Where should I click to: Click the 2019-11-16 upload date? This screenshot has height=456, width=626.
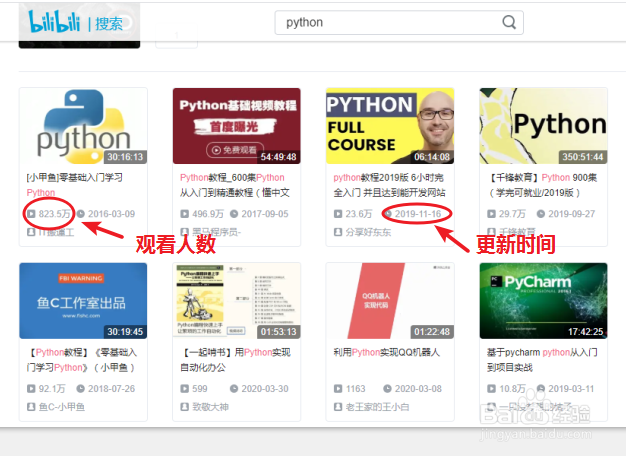coord(418,214)
